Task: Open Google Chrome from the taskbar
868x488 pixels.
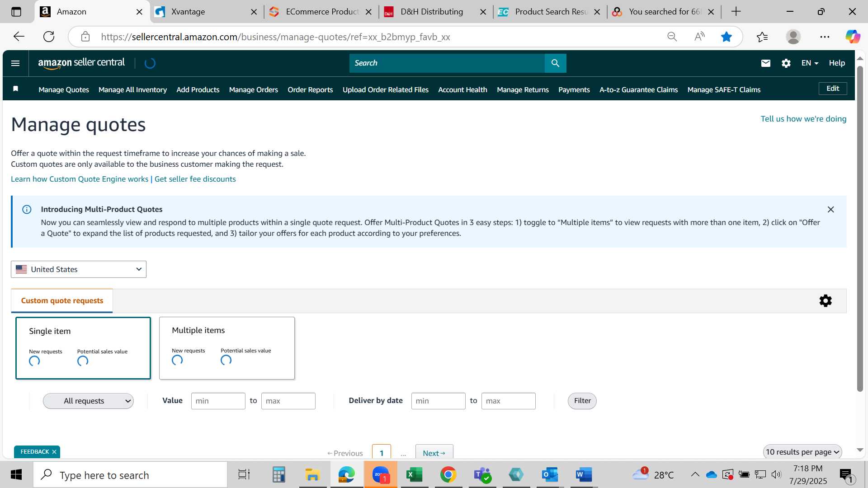Action: [448, 475]
